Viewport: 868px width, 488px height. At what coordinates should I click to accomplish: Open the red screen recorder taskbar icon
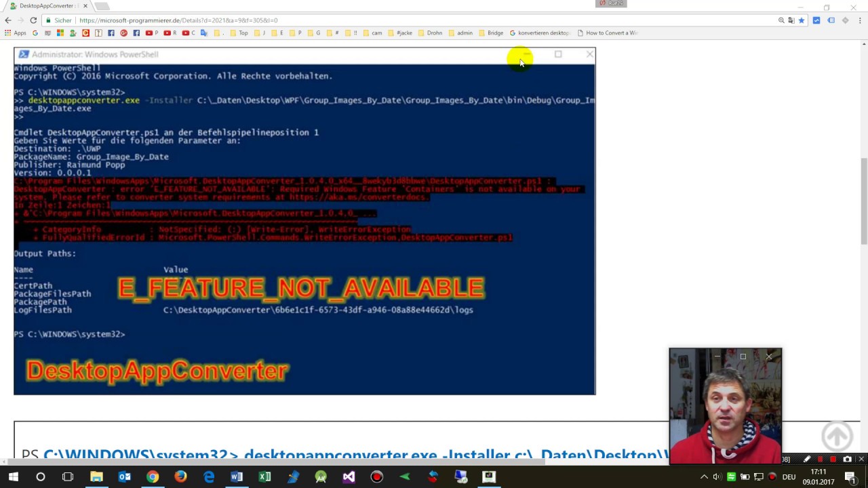click(x=377, y=477)
